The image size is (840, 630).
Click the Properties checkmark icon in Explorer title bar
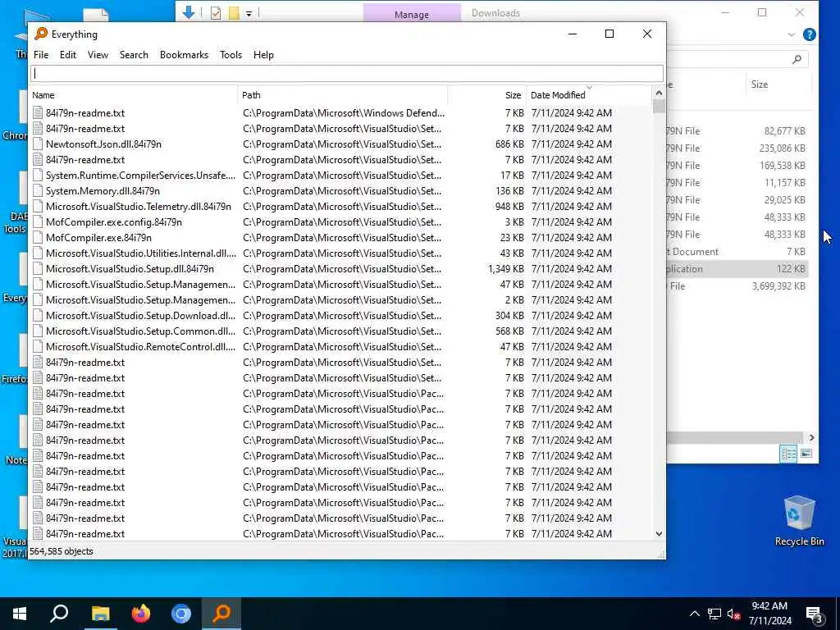pyautogui.click(x=216, y=13)
